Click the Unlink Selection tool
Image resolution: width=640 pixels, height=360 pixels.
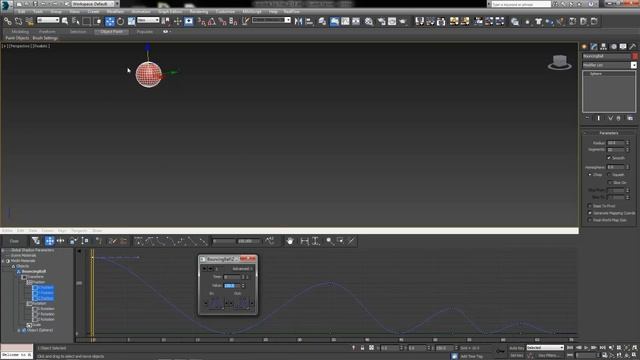coord(18,21)
